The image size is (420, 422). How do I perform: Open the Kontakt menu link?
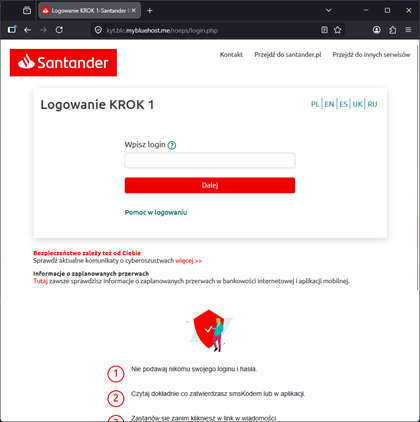click(231, 55)
